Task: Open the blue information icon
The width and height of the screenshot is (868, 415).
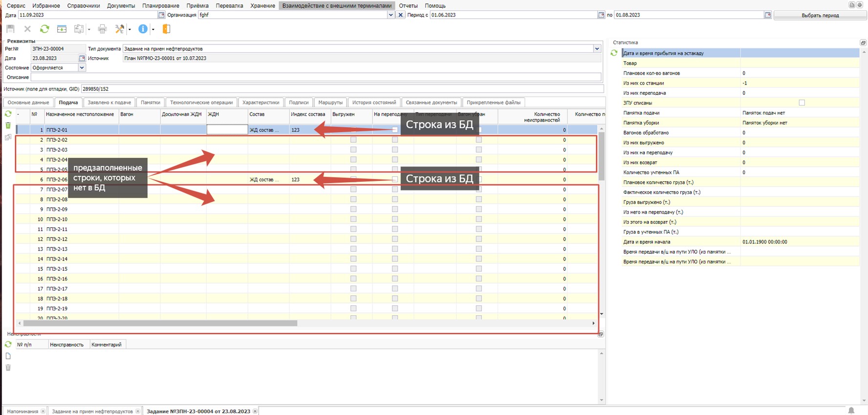Action: (143, 29)
